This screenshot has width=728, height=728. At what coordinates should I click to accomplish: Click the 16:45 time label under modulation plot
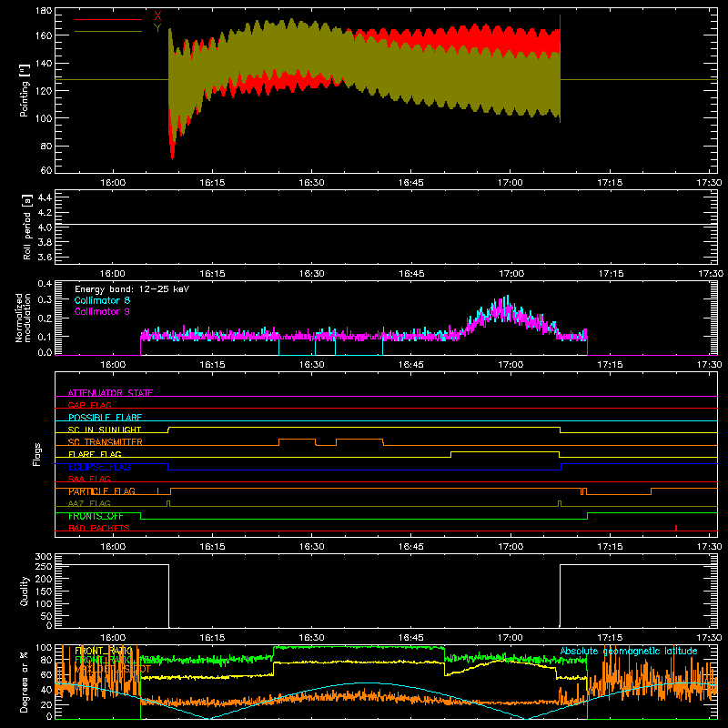point(411,365)
